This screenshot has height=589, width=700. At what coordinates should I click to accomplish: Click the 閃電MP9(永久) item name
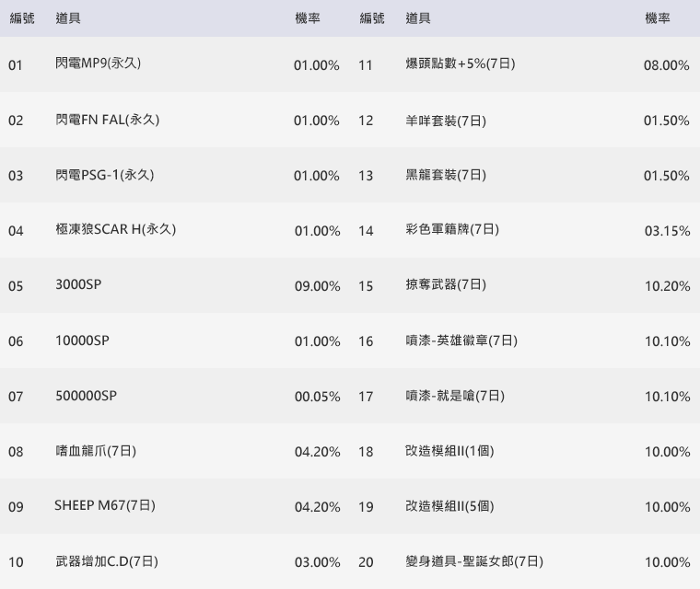[98, 64]
